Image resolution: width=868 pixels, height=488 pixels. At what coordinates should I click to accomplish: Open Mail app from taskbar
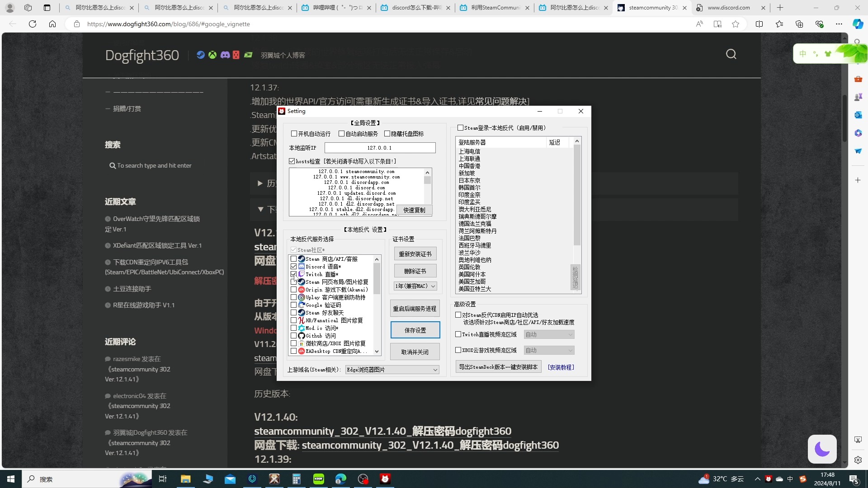tap(230, 479)
